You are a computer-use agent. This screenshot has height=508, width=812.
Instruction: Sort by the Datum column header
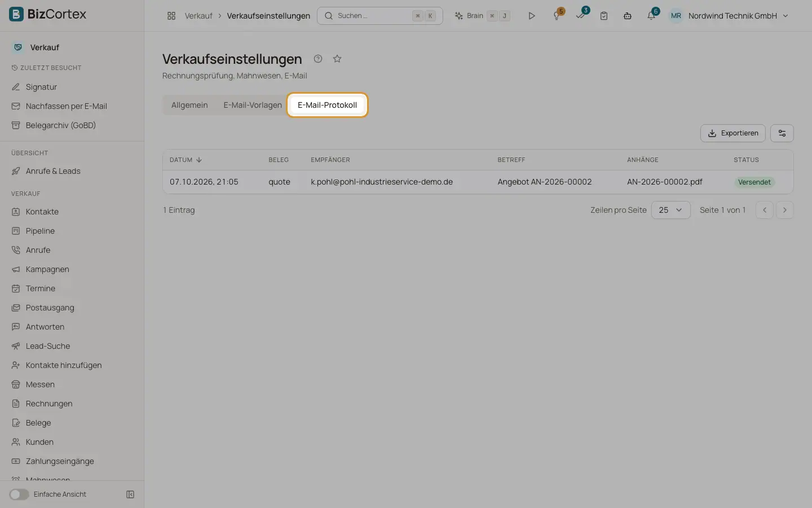[186, 160]
